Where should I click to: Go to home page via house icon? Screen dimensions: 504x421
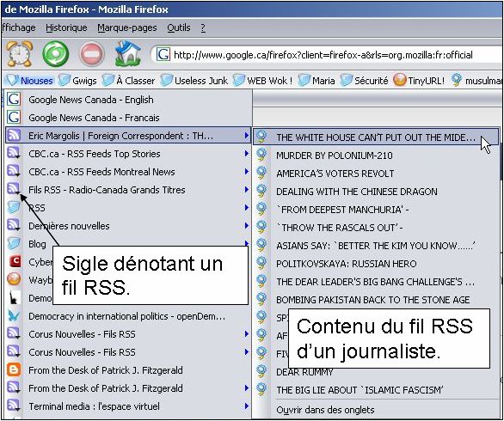(128, 53)
